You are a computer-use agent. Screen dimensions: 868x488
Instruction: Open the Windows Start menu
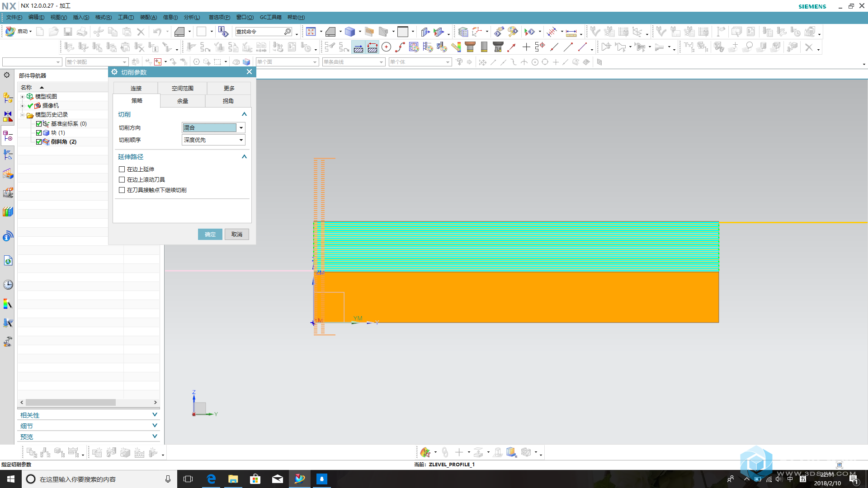[x=11, y=479]
